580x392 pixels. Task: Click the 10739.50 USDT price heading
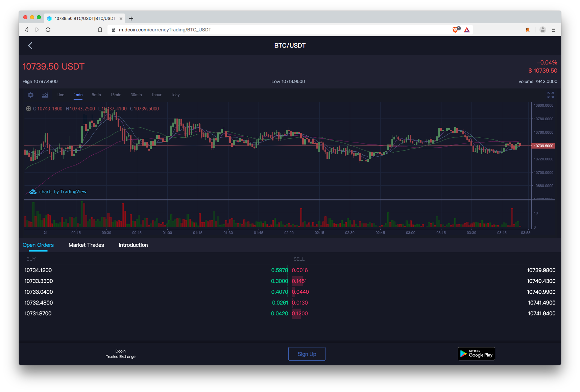click(53, 67)
